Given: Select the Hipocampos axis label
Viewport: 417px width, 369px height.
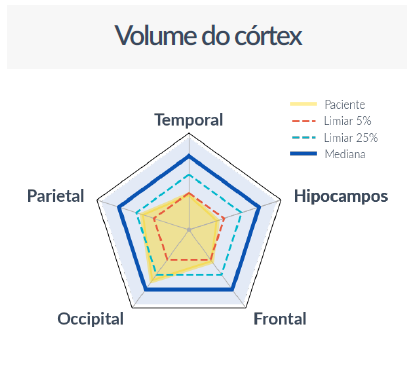Looking at the screenshot, I should pos(341,196).
